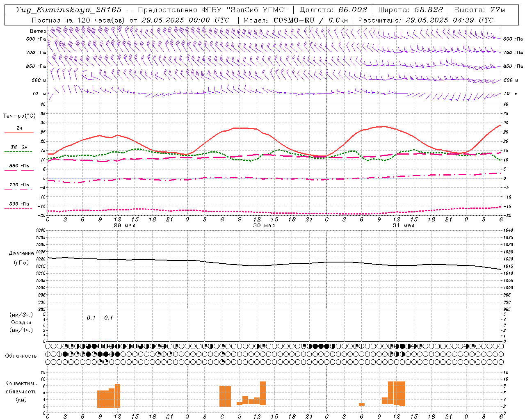Click the Давление panel label
Image resolution: width=525 pixels, height=420 pixels.
pos(21,253)
